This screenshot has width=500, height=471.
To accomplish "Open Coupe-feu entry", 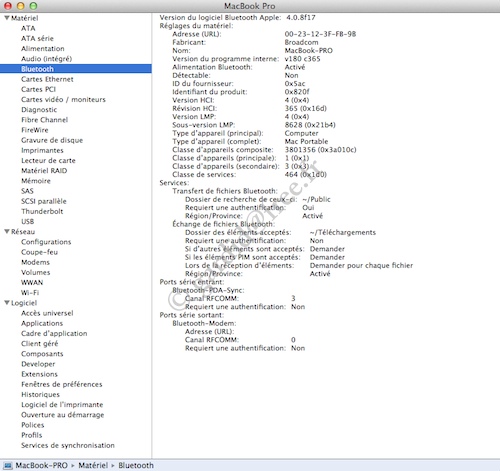I will (x=39, y=252).
